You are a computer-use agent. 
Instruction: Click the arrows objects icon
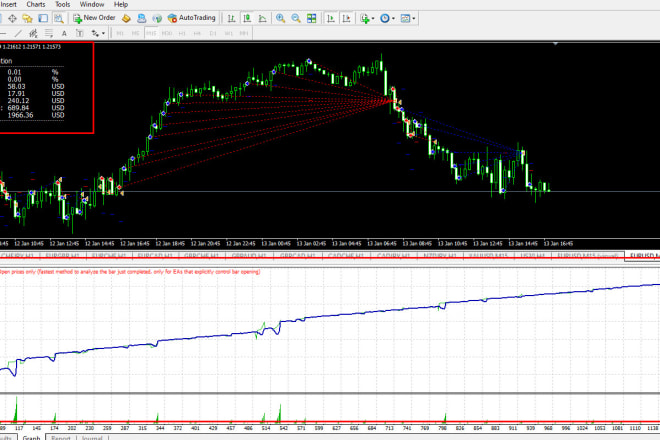click(96, 33)
